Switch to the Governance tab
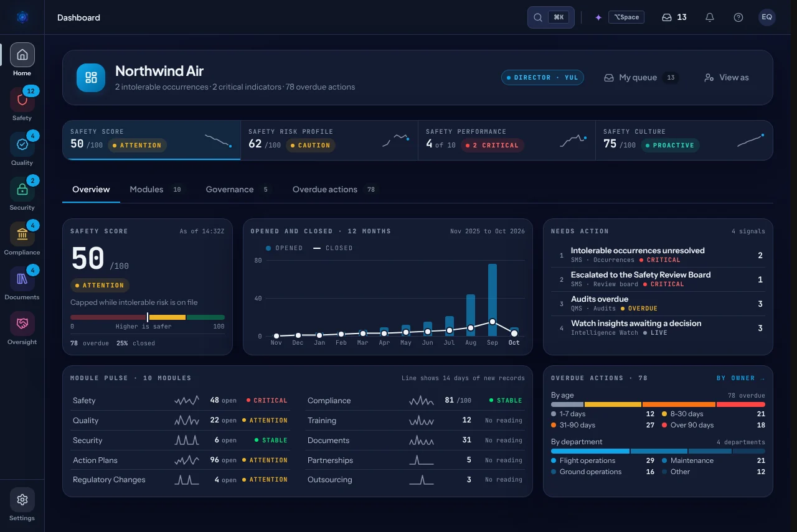 238,189
